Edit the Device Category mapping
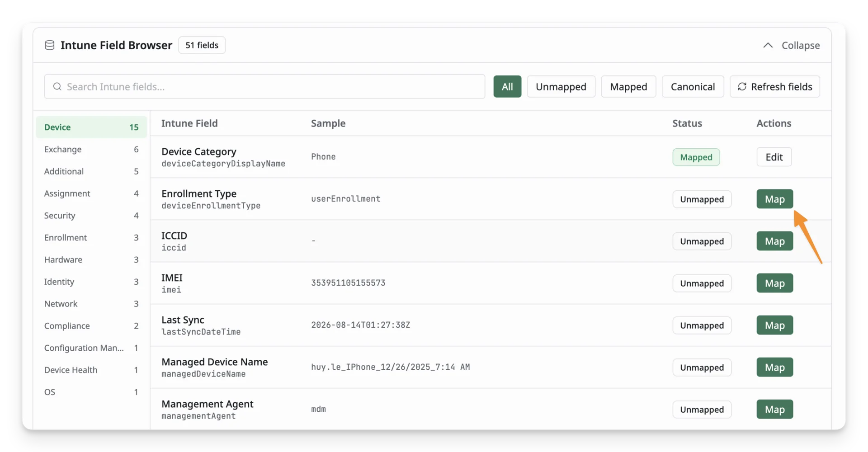 pyautogui.click(x=774, y=157)
